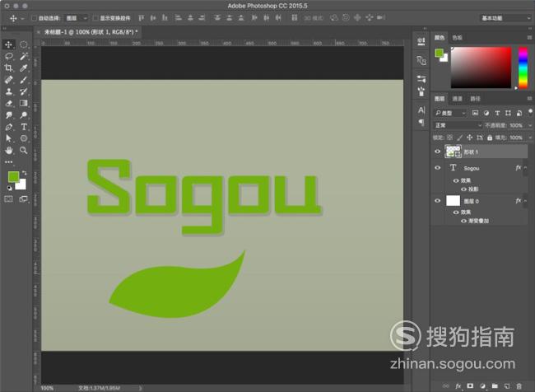Open the layer filter 类型 dropdown
This screenshot has height=392, width=535.
(x=450, y=113)
